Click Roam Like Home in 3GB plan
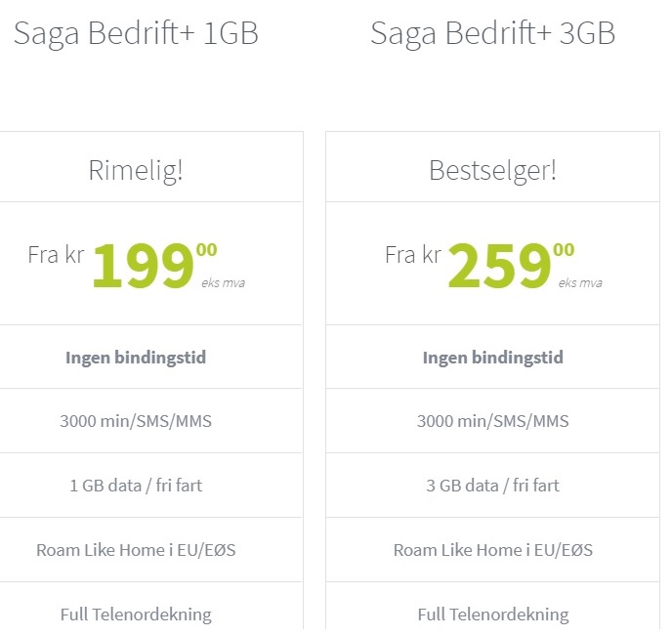Screen dimensions: 672x636 point(493,550)
